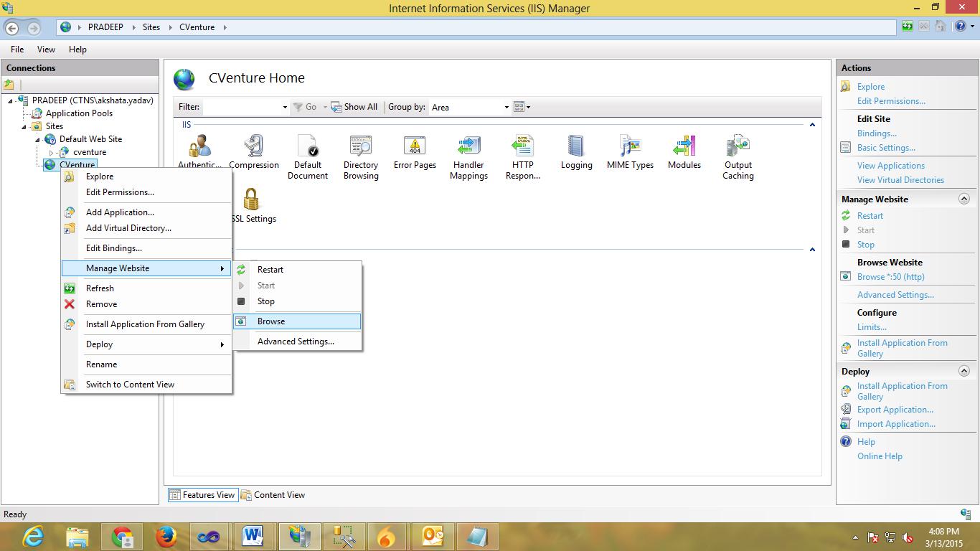Viewport: 980px width, 551px height.
Task: Click the view mode icon next to Group by
Action: click(519, 107)
